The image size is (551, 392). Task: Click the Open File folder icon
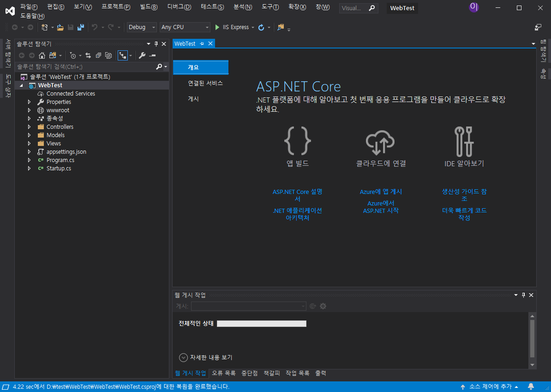(60, 27)
